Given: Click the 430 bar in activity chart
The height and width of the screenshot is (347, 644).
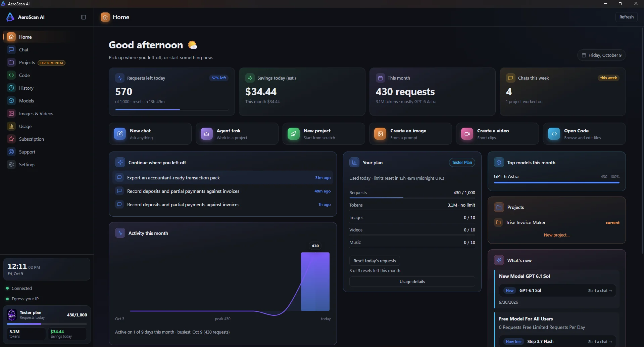Looking at the screenshot, I should click(315, 281).
